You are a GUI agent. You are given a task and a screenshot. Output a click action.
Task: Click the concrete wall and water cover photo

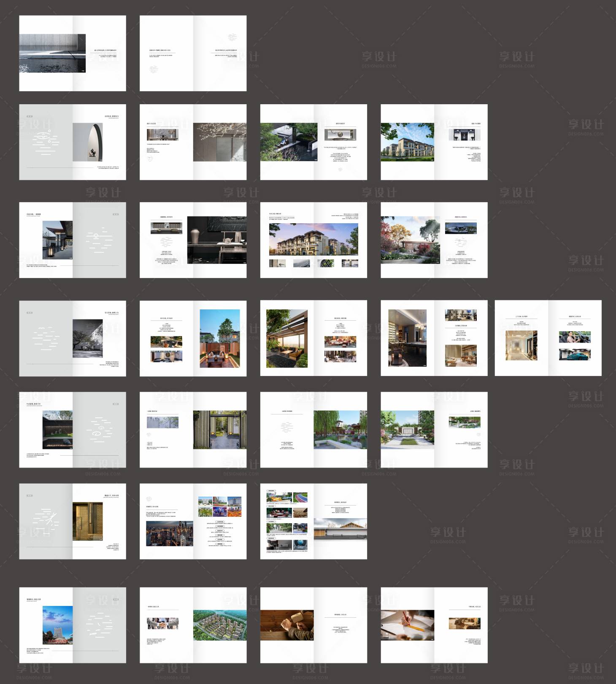[x=52, y=53]
